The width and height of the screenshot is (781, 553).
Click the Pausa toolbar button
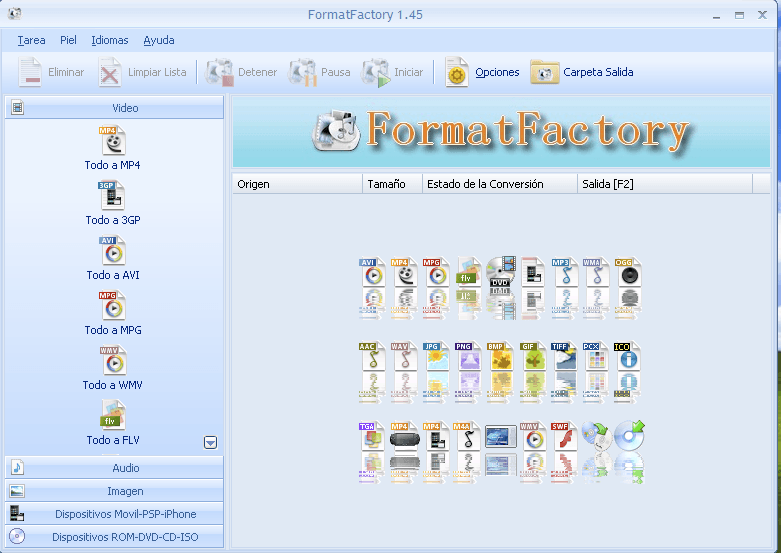pyautogui.click(x=319, y=72)
